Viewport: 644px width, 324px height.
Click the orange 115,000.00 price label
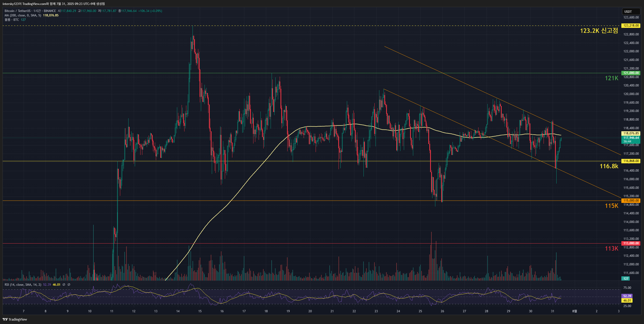coord(631,201)
